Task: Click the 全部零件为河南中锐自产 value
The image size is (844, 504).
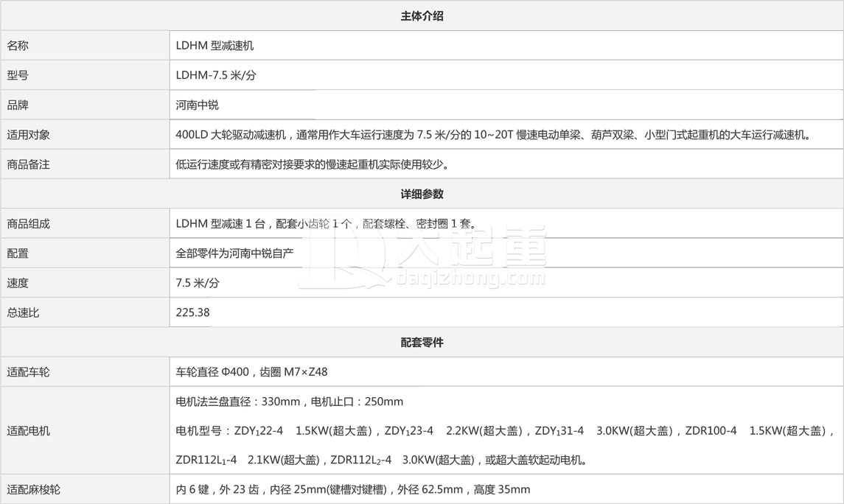Action: pos(234,253)
